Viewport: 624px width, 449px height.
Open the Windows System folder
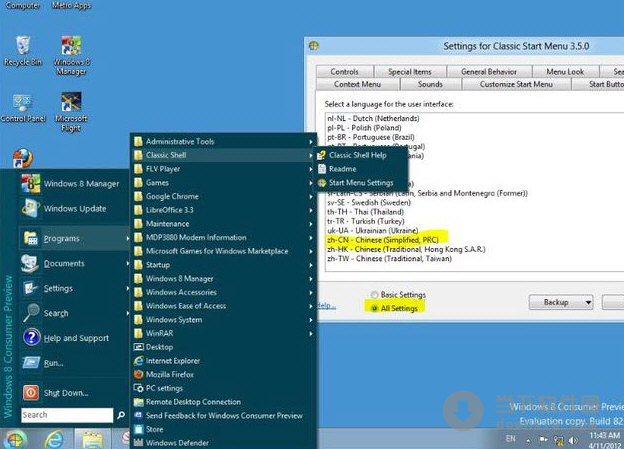(223, 320)
